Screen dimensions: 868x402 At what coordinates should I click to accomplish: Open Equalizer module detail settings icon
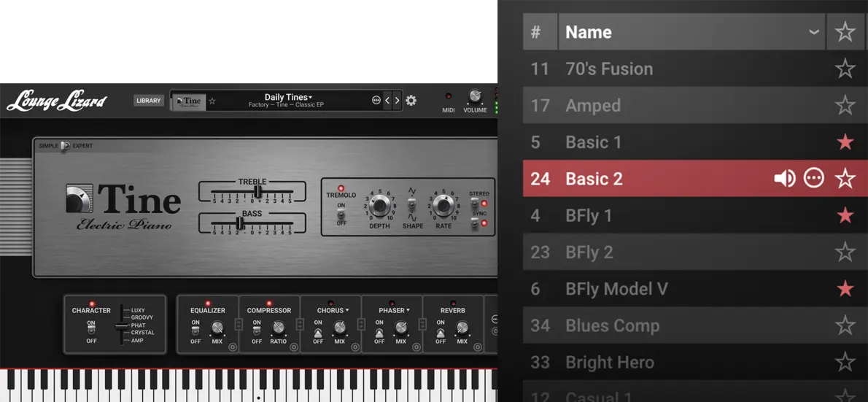pos(232,347)
